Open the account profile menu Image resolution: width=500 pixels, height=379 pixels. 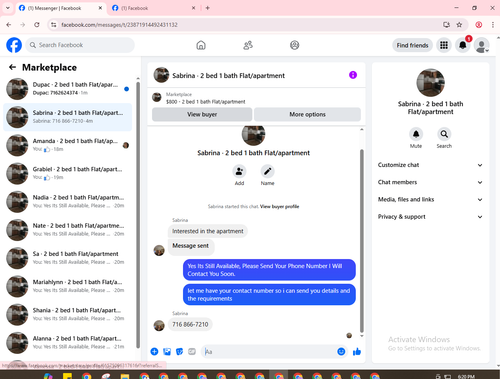(482, 45)
